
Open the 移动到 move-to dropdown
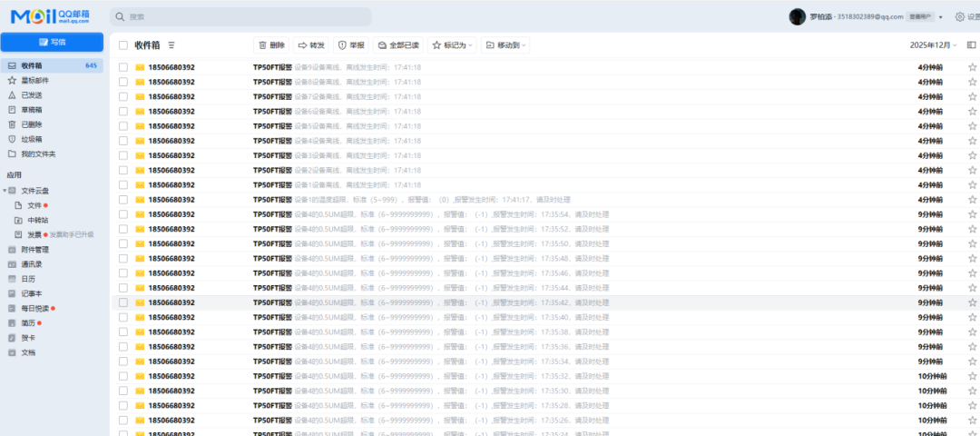pos(505,45)
